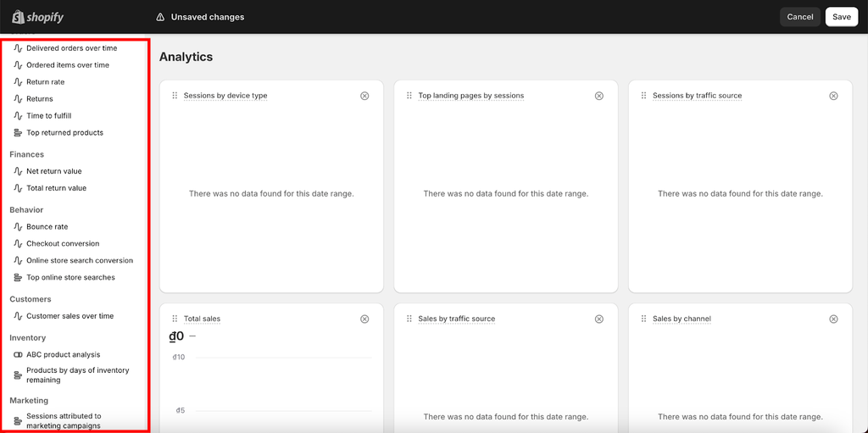
Task: Click drag handle on Sales by channel card
Action: [x=644, y=319]
